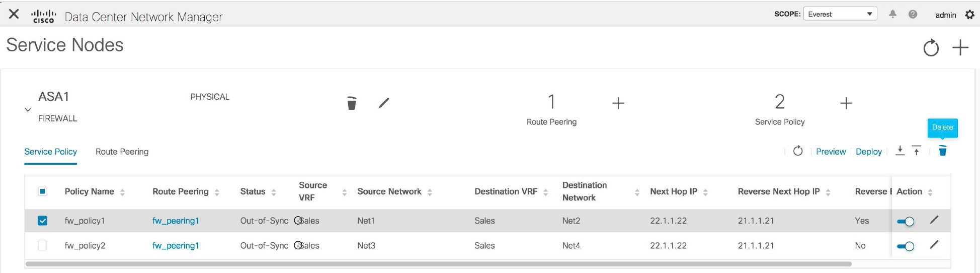Sort by Next Hop IP column

[x=705, y=192]
